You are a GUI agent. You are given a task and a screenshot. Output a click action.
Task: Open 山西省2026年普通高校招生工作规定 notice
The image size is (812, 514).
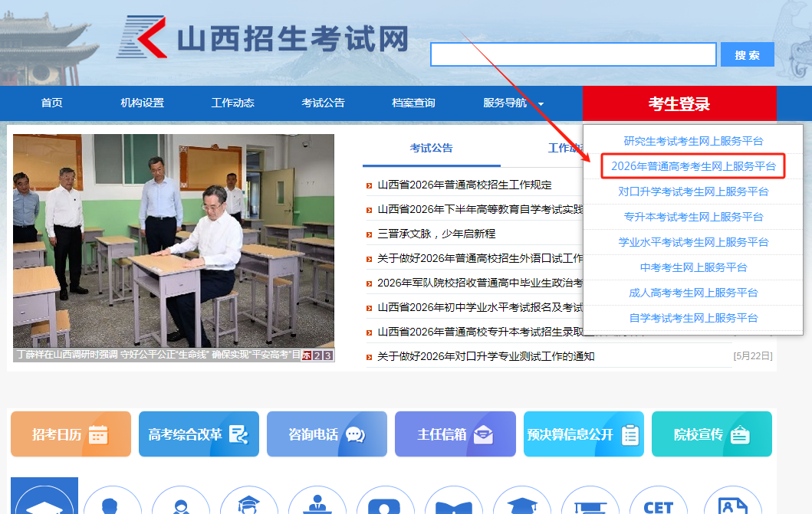tap(465, 185)
